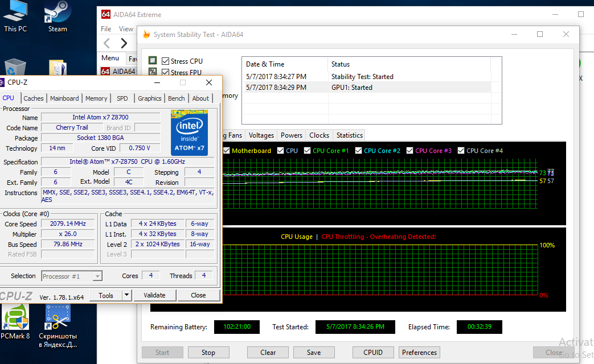The height and width of the screenshot is (364, 594).
Task: Click the Close button in CPU-Z
Action: coord(199,295)
